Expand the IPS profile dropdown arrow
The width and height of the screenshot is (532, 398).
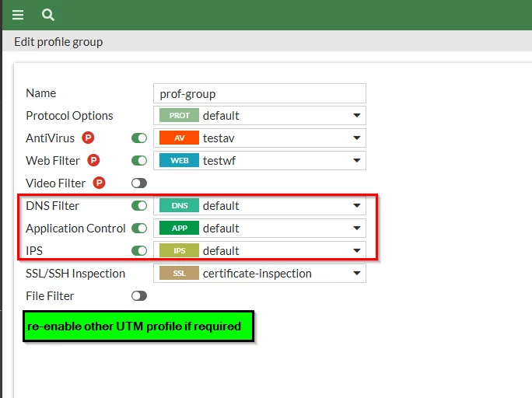(356, 251)
